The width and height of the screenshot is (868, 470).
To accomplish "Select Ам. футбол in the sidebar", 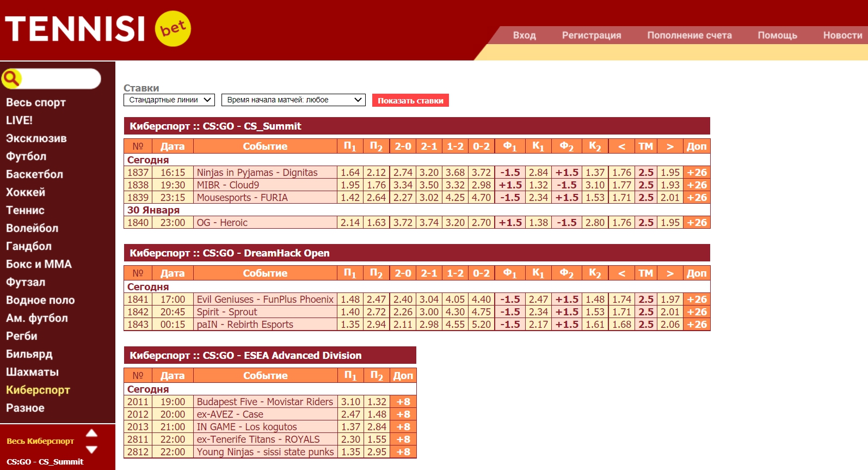I will click(37, 318).
